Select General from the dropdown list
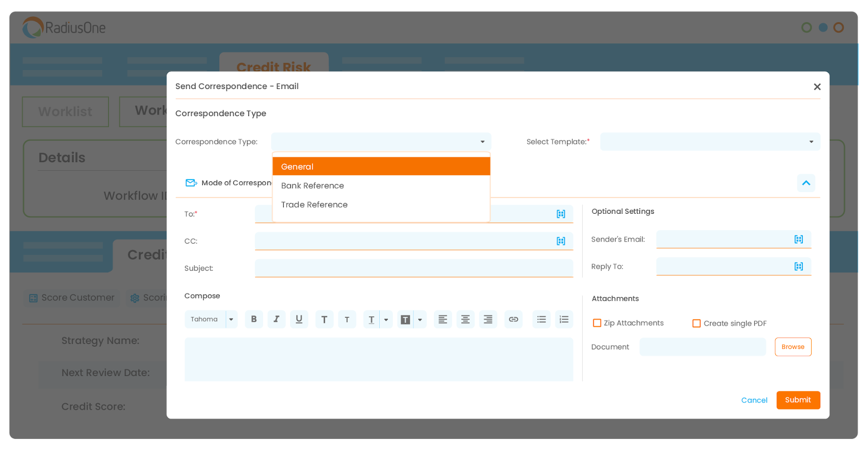 [381, 167]
